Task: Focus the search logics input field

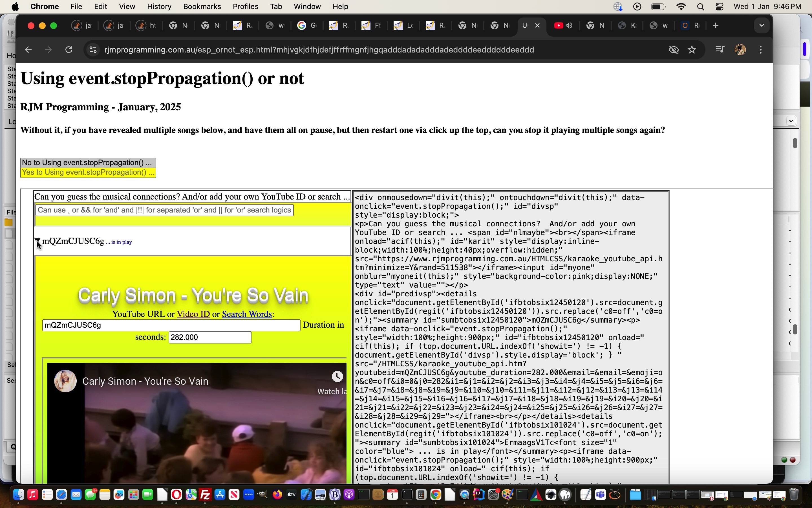Action: (164, 210)
